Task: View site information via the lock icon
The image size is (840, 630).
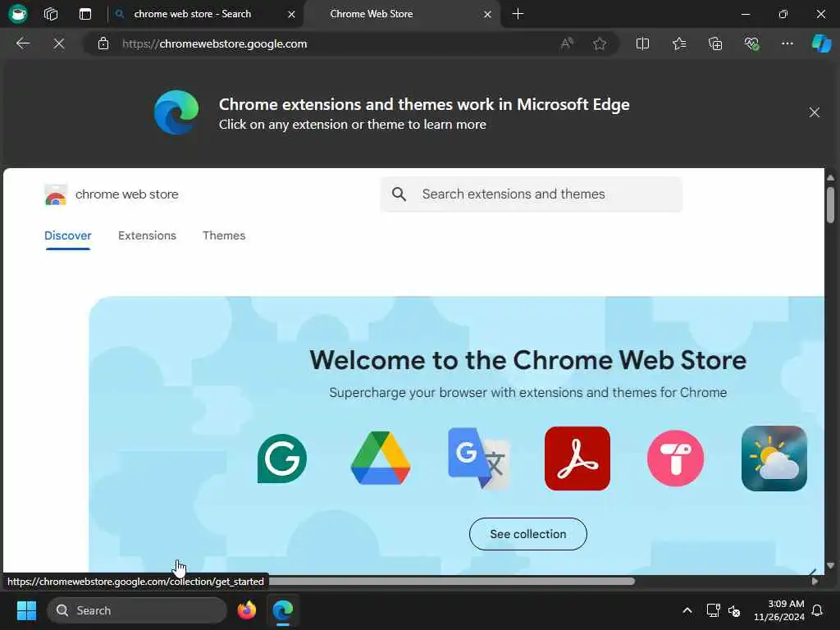Action: point(103,43)
